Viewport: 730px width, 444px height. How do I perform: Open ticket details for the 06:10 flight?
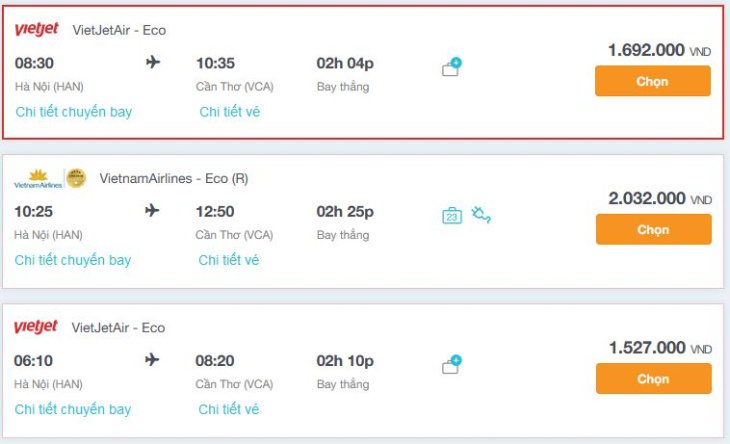pyautogui.click(x=229, y=409)
